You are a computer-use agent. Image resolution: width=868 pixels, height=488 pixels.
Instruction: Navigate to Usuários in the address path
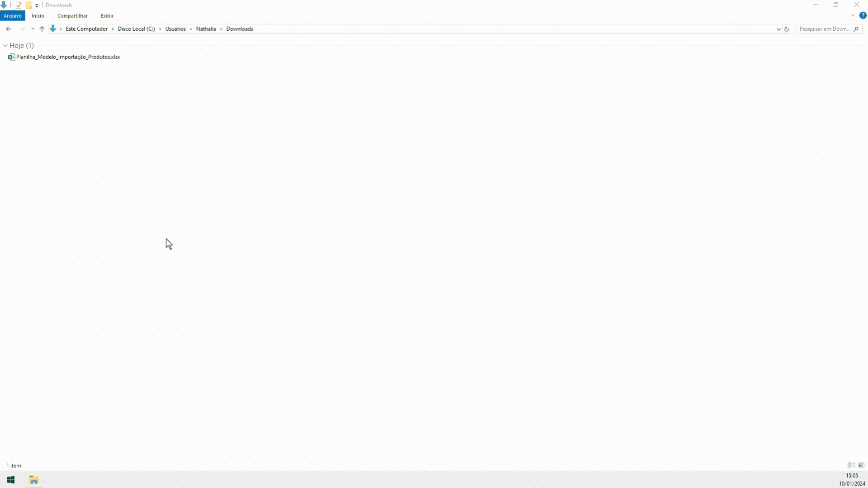pos(175,29)
